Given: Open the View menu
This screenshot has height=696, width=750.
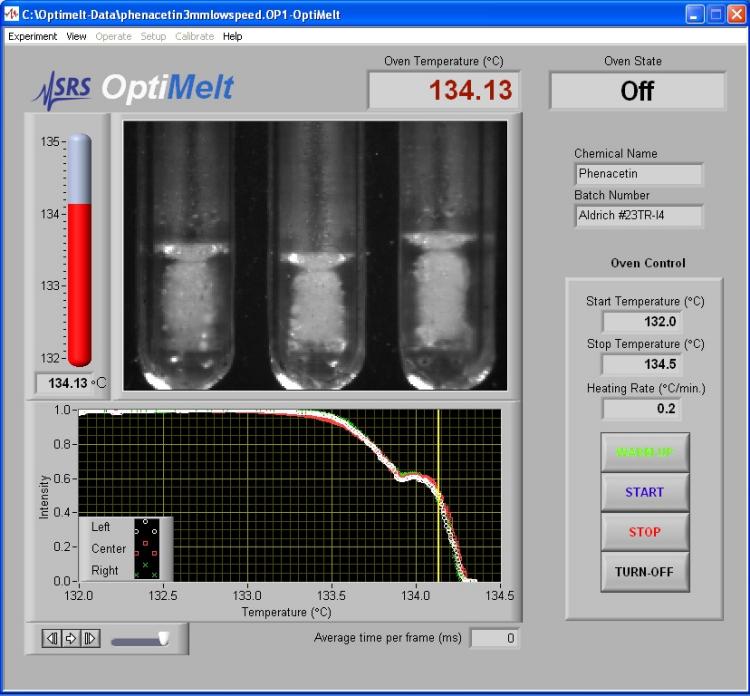Looking at the screenshot, I should [76, 36].
